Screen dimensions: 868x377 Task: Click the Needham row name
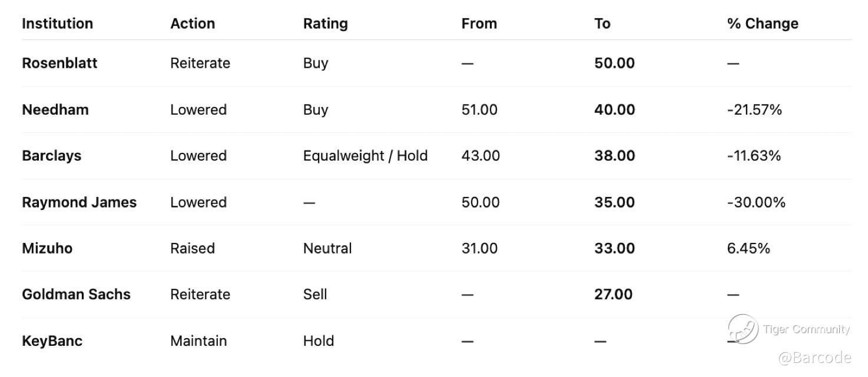(55, 109)
